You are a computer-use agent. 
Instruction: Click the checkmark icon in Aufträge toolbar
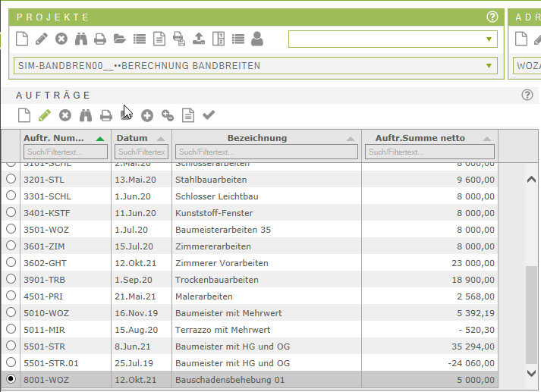pyautogui.click(x=209, y=115)
